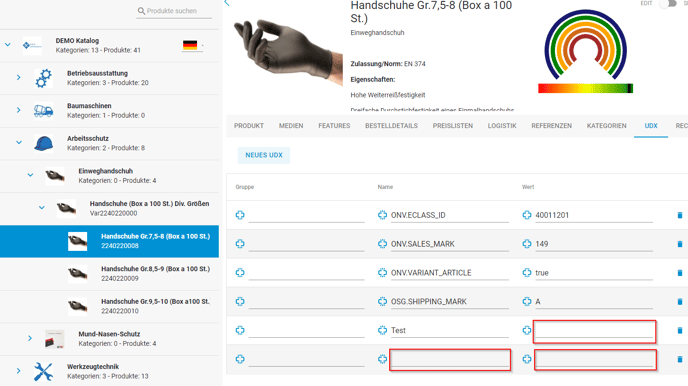Click the red-to-green color gradient bar
The width and height of the screenshot is (688, 386).
(x=585, y=88)
